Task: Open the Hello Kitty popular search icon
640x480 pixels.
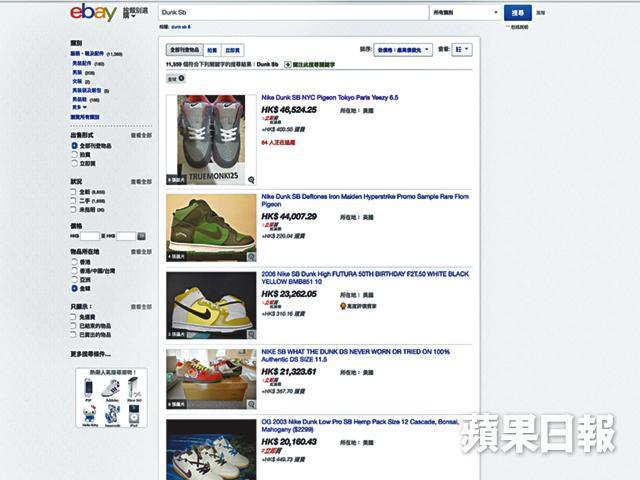Action: pyautogui.click(x=90, y=416)
